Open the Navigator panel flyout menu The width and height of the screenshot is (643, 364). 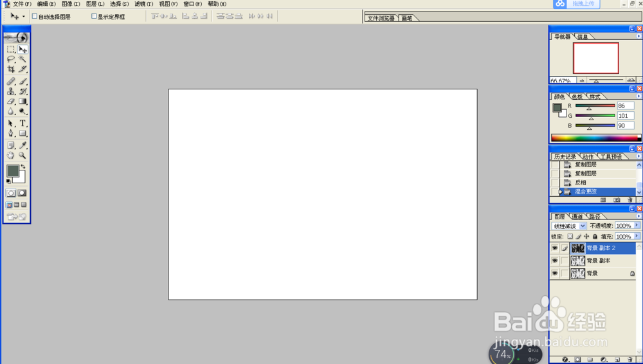tap(638, 36)
